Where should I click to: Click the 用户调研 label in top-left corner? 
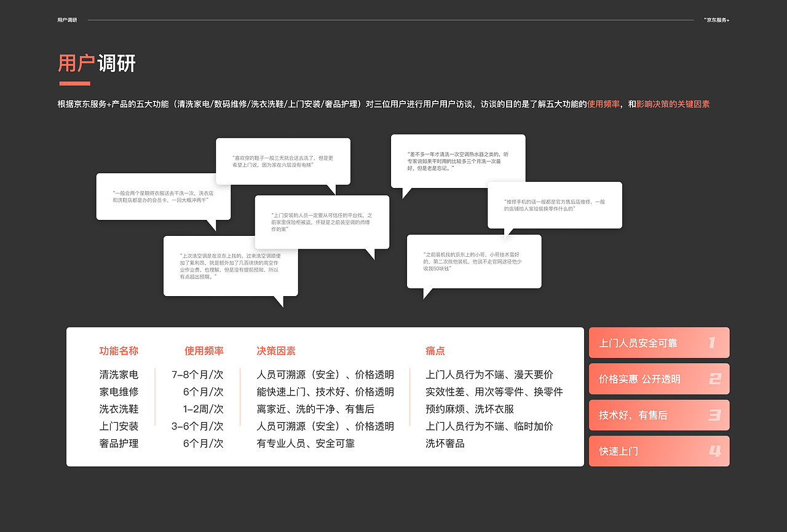66,19
